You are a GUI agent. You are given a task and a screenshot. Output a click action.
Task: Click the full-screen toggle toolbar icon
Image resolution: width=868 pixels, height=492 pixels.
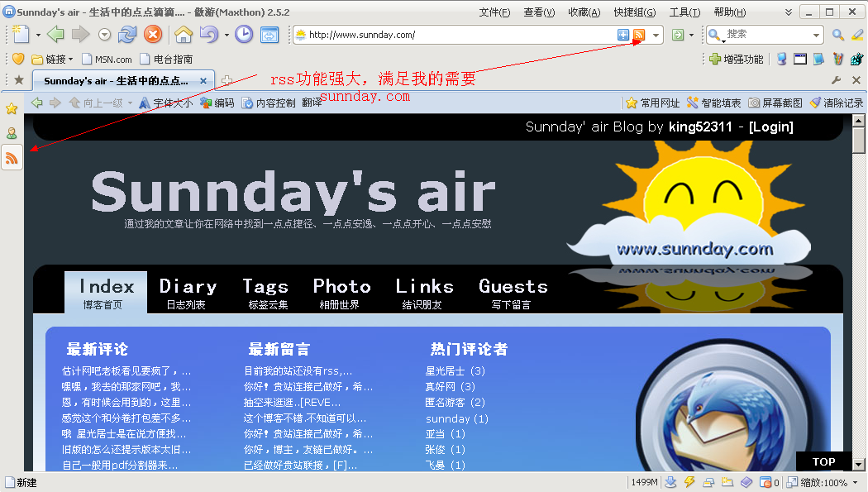[269, 35]
